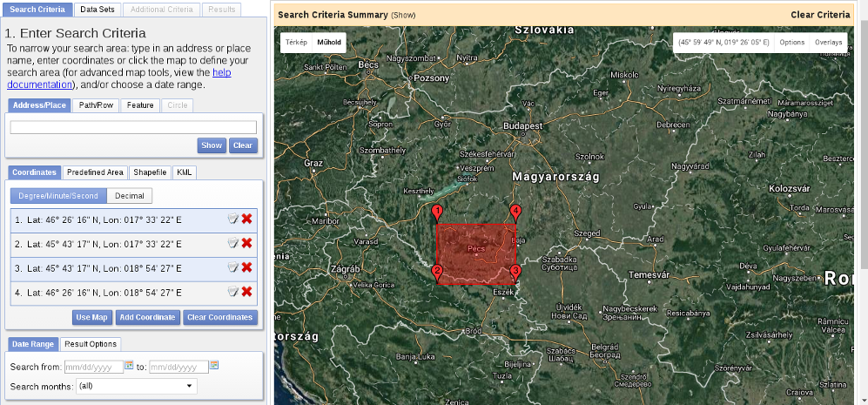Click the Budapest label on the map
868x405 pixels.
pos(522,126)
